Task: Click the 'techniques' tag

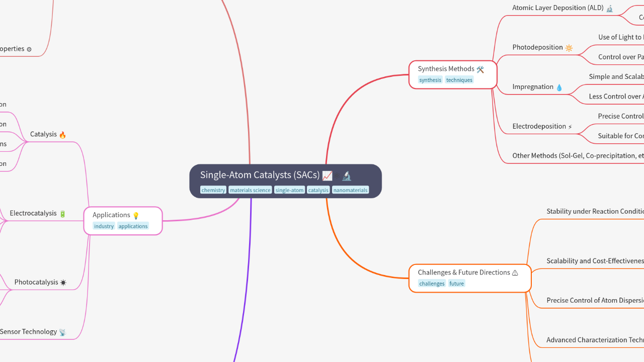Action: [x=459, y=80]
